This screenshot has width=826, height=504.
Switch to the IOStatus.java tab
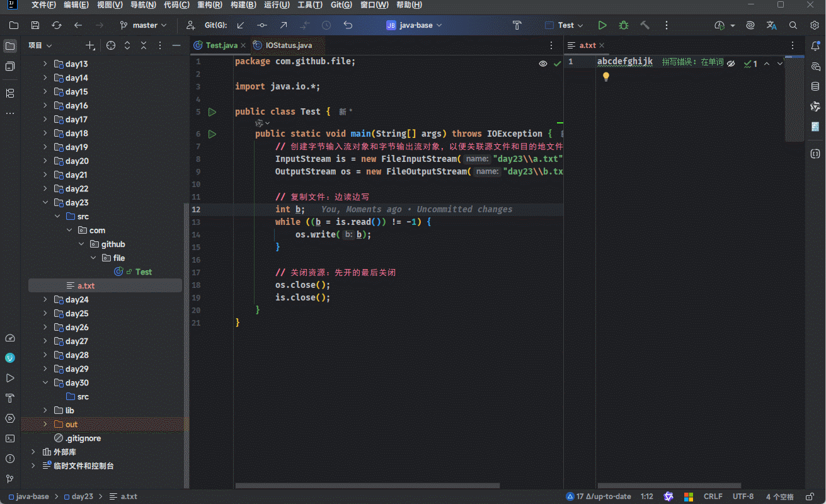click(288, 45)
